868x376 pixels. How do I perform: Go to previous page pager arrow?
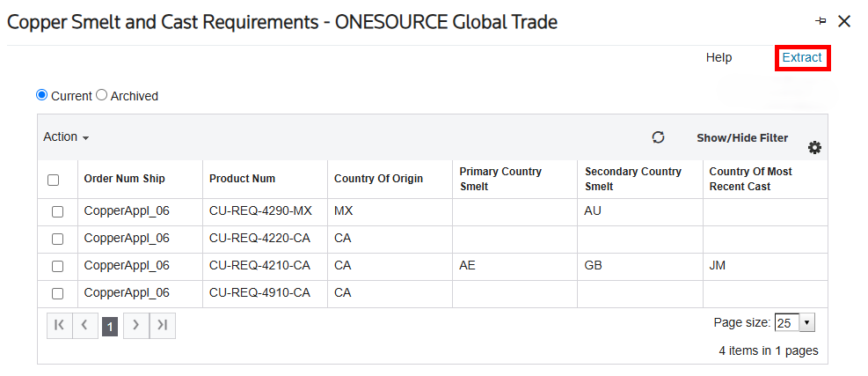click(84, 326)
